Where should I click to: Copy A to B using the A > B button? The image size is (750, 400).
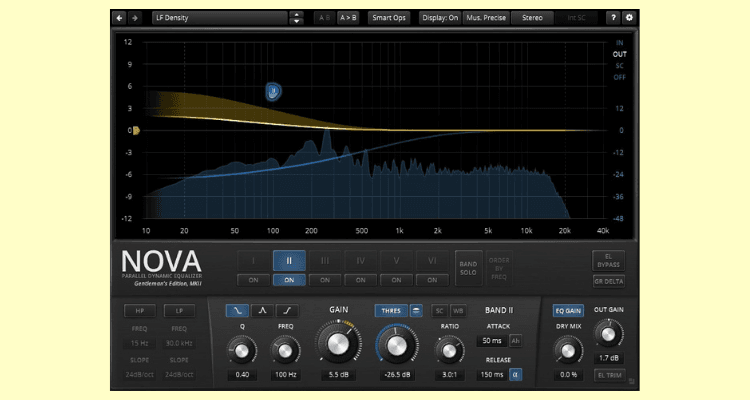click(x=348, y=18)
